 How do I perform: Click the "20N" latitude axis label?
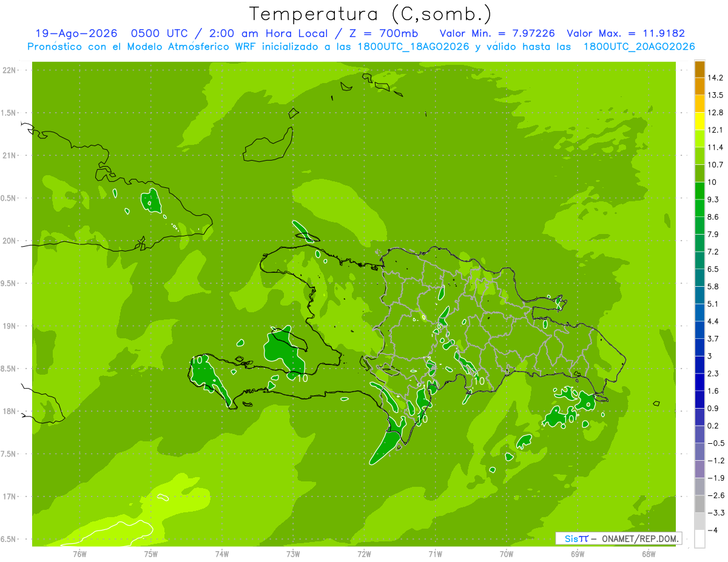point(9,241)
